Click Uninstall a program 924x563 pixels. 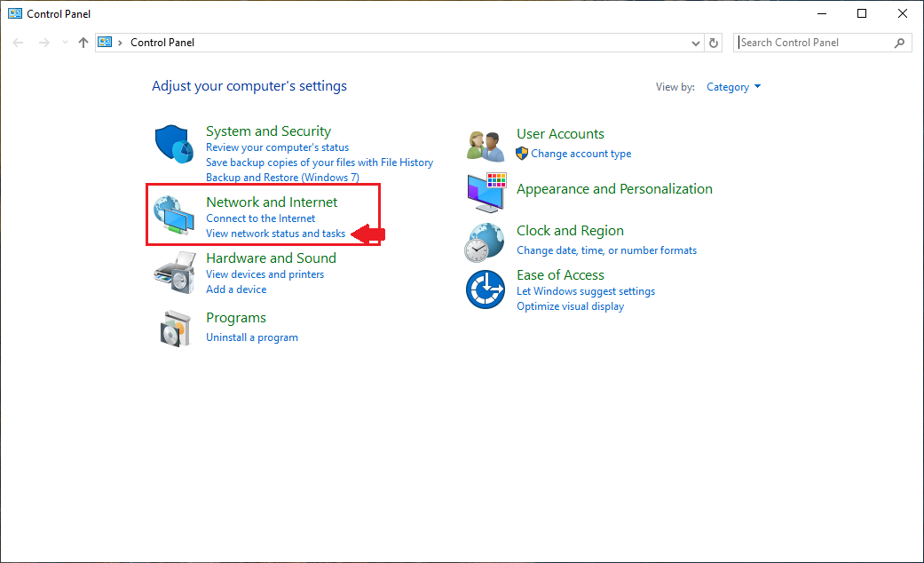tap(251, 337)
